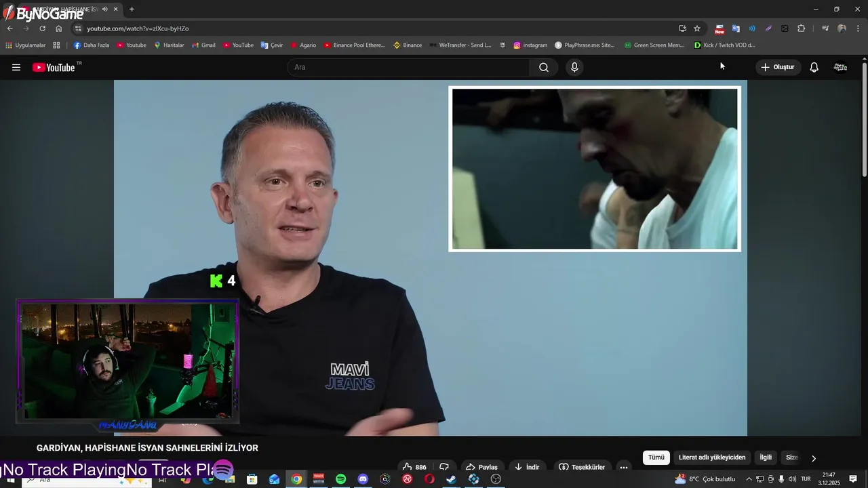This screenshot has height=488, width=868.
Task: Open bookmark apps grid icon
Action: click(56, 45)
